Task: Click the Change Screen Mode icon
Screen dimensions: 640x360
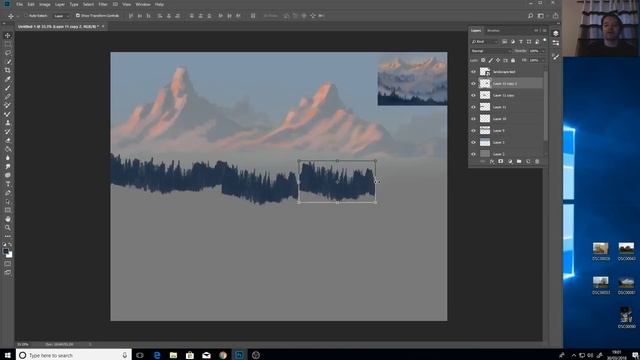Action: pyautogui.click(x=8, y=273)
